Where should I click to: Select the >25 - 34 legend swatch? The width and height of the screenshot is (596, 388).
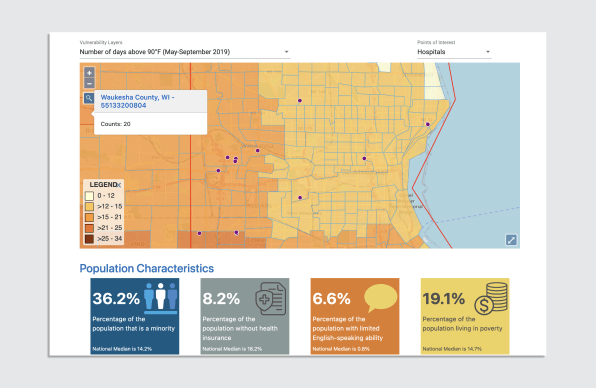coord(89,239)
